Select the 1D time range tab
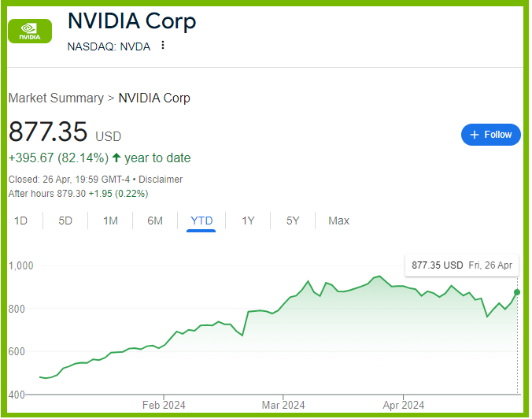This screenshot has width=532, height=419. (20, 221)
